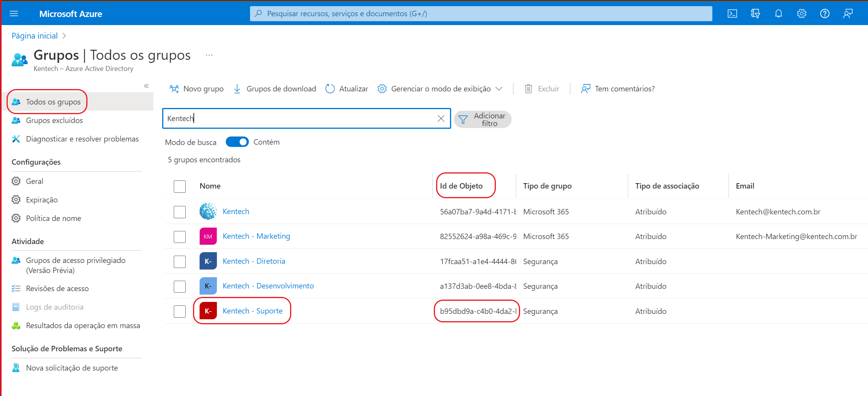Click the 5 grupos encontrados text
This screenshot has height=396, width=868.
pyautogui.click(x=204, y=160)
